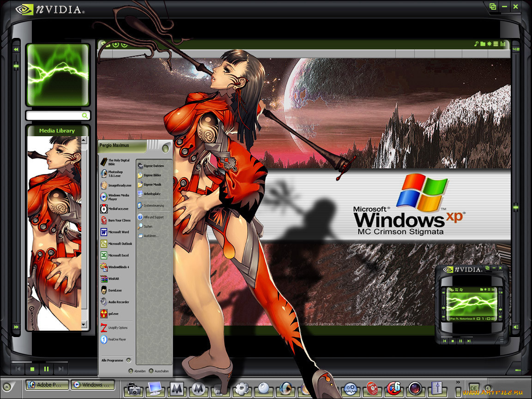Click document page quick launch icon
Viewport: 532px width, 399px height.
point(437,389)
